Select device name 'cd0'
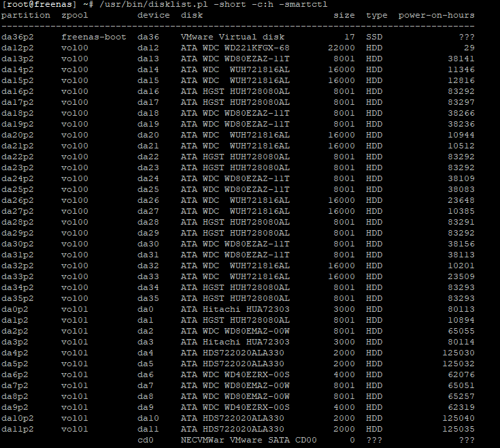Viewport: 500px width, 448px height. point(146,440)
